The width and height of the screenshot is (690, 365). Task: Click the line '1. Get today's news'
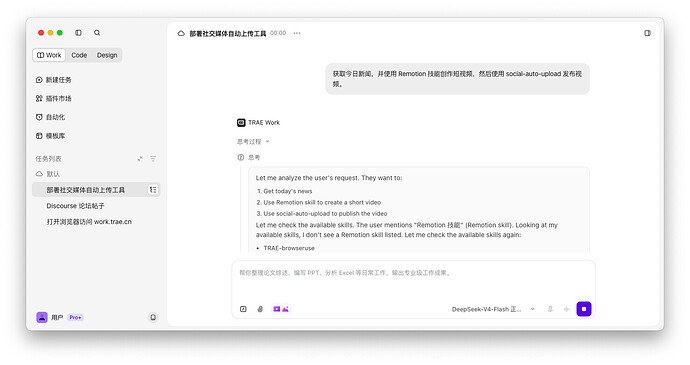pyautogui.click(x=285, y=191)
